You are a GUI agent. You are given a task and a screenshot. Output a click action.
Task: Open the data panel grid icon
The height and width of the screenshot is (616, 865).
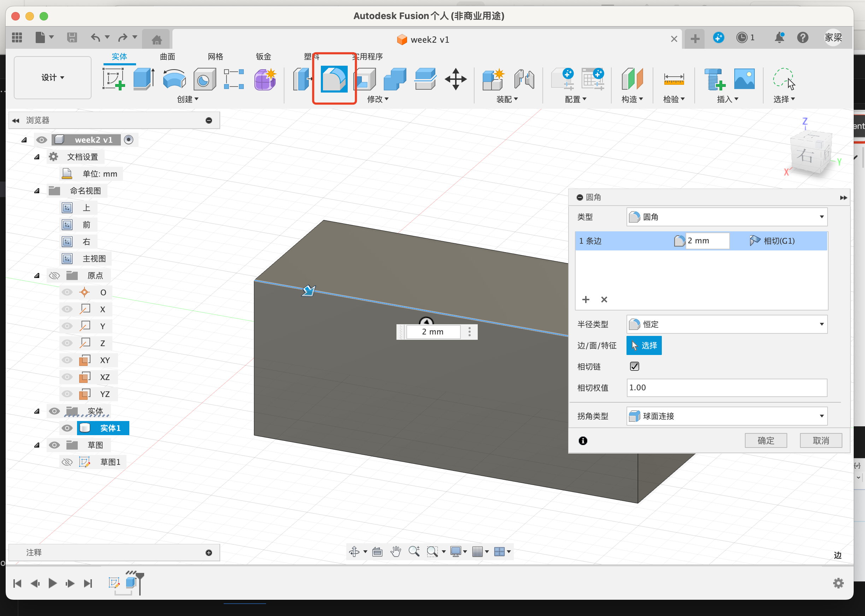pos(17,37)
